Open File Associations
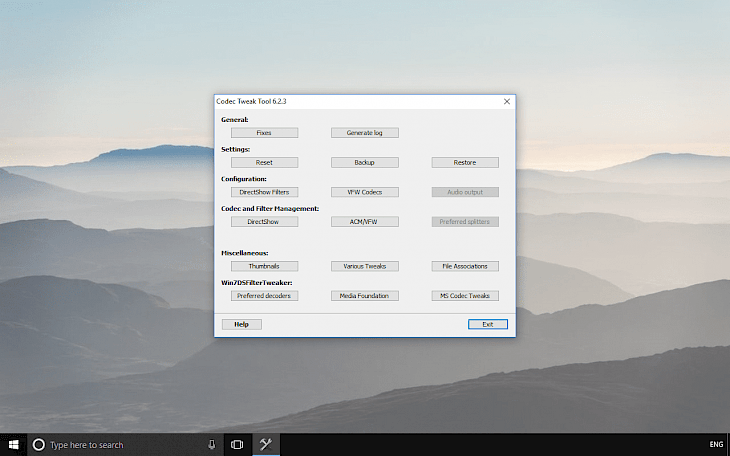 click(465, 266)
